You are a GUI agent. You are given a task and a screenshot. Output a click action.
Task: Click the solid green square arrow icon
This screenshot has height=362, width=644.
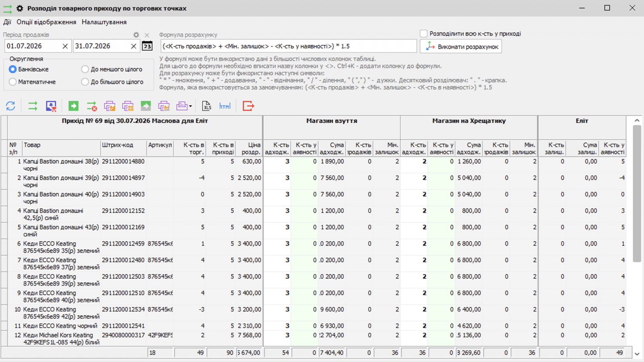click(73, 106)
